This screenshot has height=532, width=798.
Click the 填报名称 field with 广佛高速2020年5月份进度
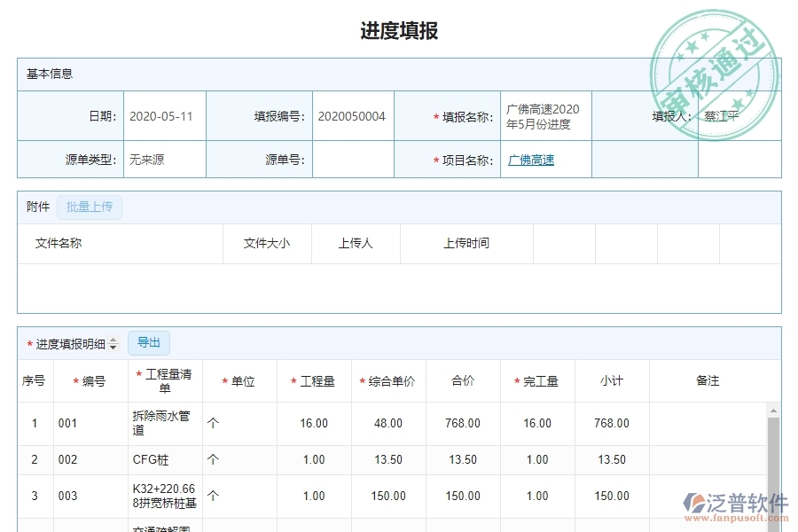tap(546, 115)
